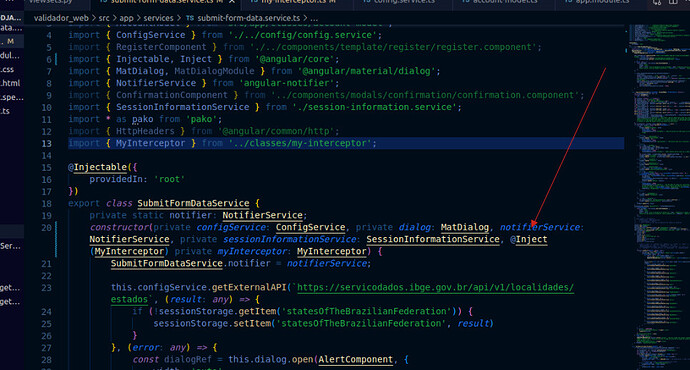Close the submit-form-data.service.ts tab
Image resolution: width=690 pixels, height=370 pixels.
coord(232,2)
